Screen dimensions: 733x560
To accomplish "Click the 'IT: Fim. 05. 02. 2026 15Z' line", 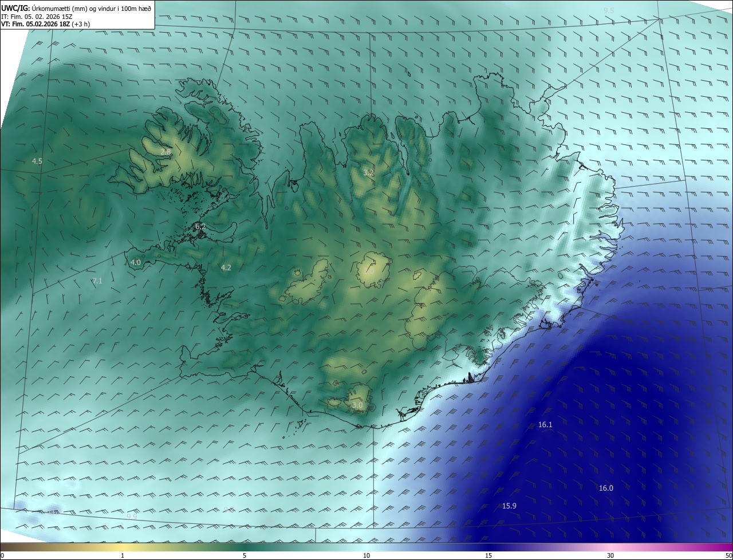I will (x=37, y=16).
